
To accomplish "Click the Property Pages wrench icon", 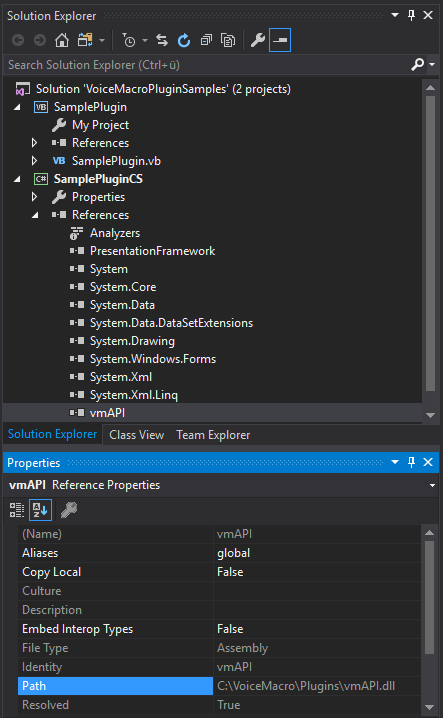I will [x=69, y=510].
